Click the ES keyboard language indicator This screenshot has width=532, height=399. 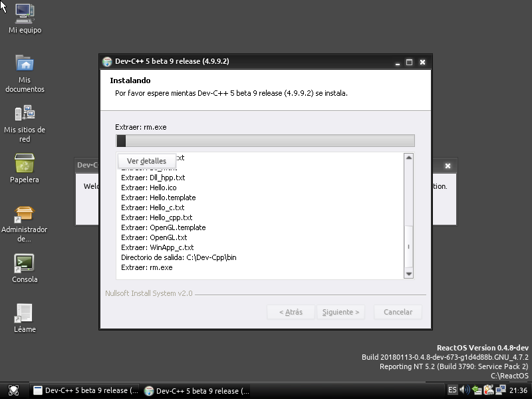click(452, 390)
